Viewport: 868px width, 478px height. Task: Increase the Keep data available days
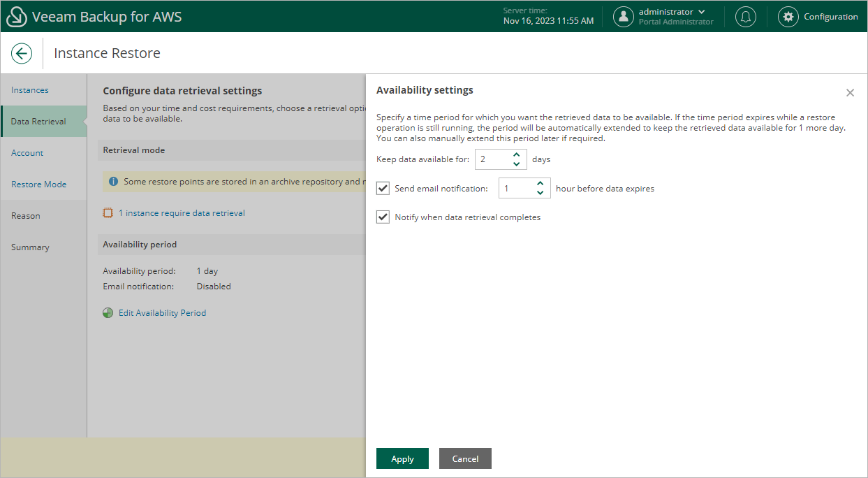516,154
